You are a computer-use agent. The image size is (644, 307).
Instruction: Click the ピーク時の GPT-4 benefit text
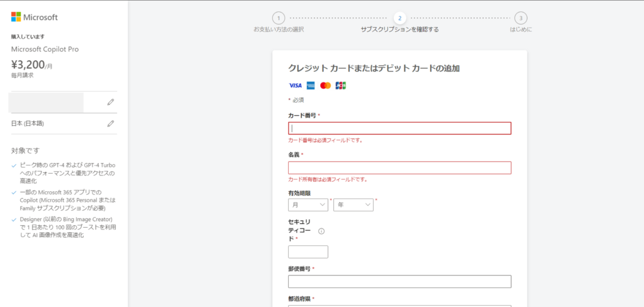68,173
